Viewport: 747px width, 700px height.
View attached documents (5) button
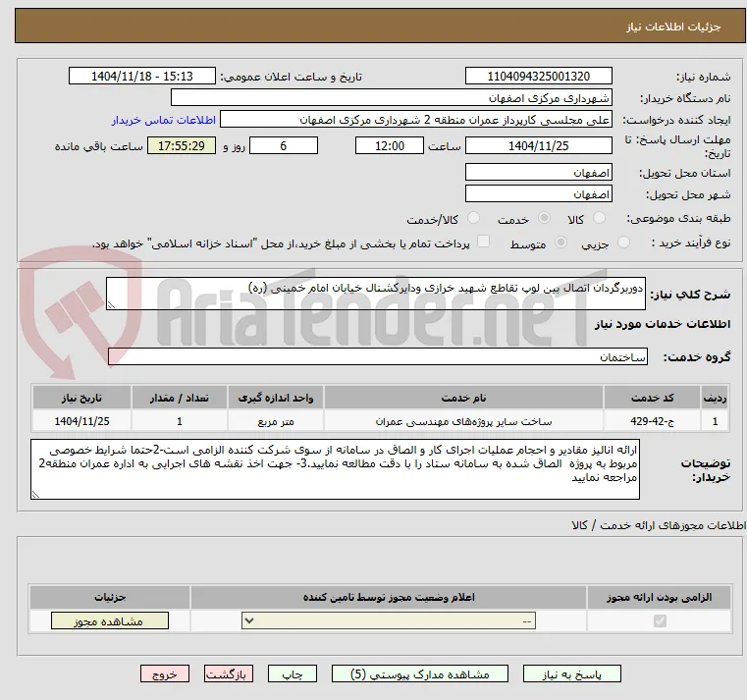tap(420, 674)
